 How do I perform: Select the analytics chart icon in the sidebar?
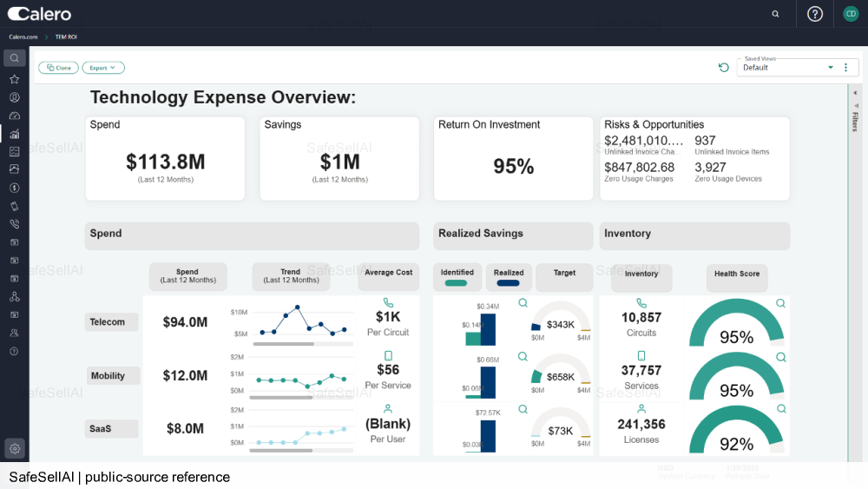pos(15,134)
